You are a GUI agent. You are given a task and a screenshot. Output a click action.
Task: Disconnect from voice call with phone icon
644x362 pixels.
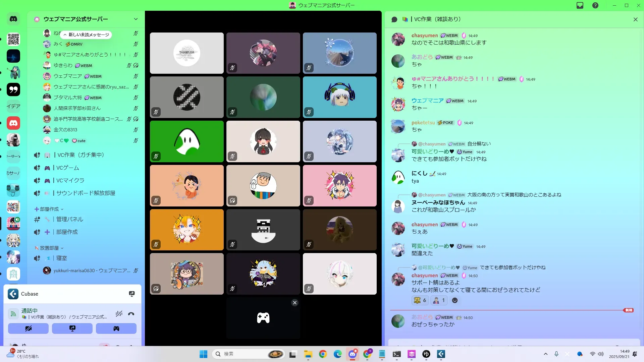(x=131, y=314)
